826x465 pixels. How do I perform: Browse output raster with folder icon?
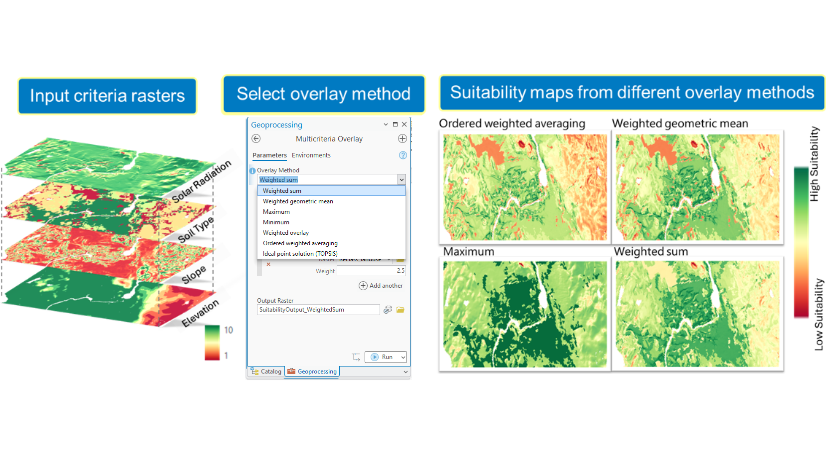(400, 310)
